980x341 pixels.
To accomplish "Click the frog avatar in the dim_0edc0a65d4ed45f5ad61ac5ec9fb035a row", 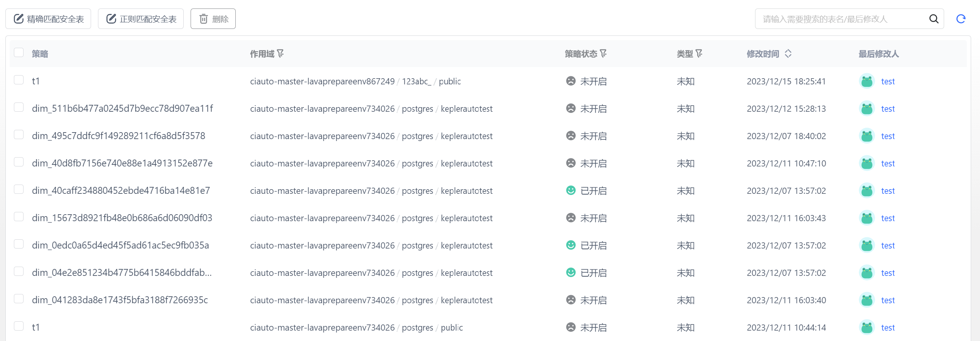I will (x=867, y=245).
